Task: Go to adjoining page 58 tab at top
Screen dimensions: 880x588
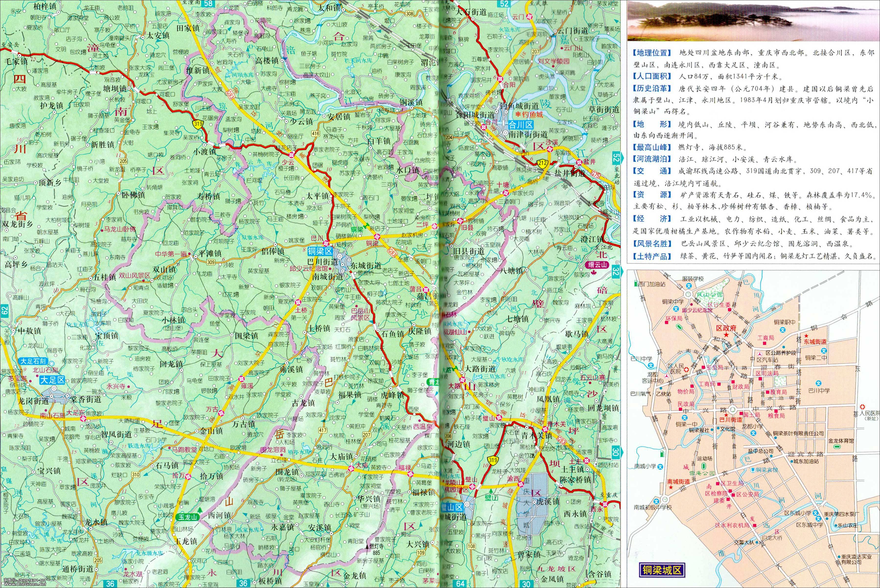Action: click(x=208, y=4)
